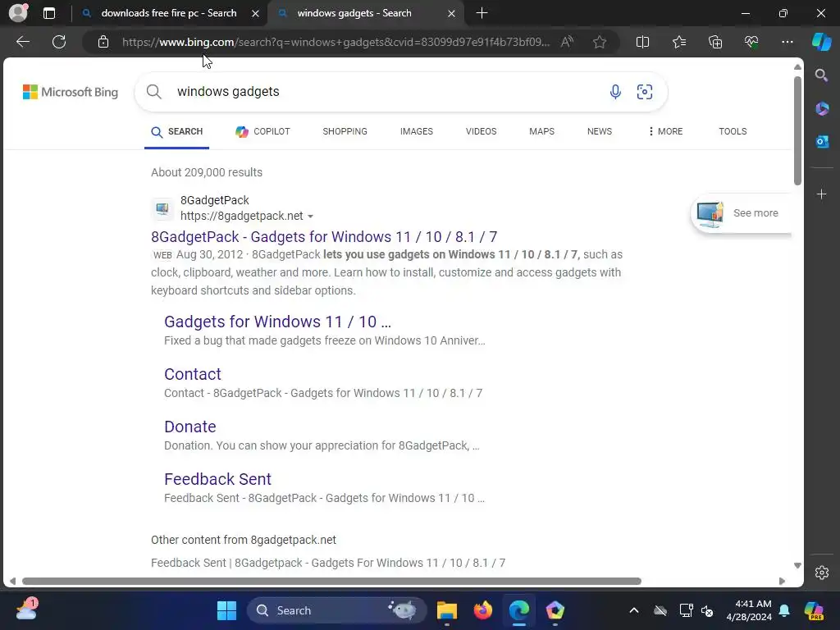
Task: Click the vertical page scrollbar thumb
Action: pos(797,130)
